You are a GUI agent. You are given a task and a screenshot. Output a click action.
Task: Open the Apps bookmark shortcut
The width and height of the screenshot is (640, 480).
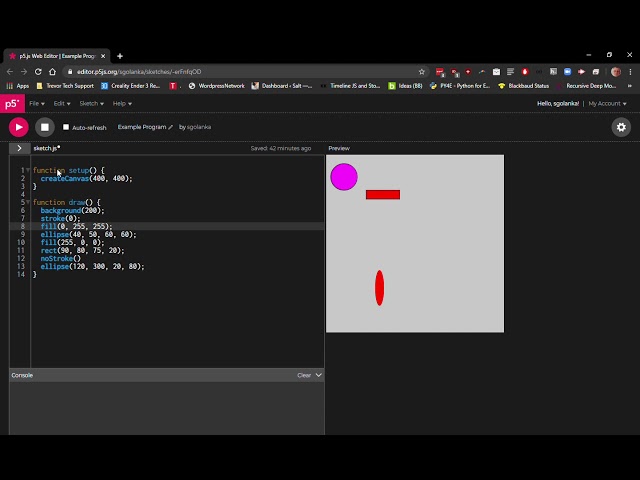pyautogui.click(x=18, y=86)
